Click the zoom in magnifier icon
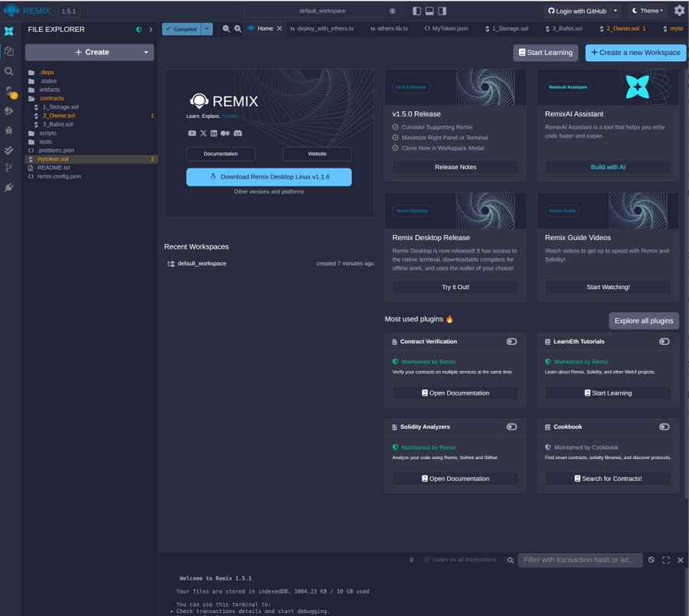Screen dimensions: 689x616 pyautogui.click(x=238, y=28)
